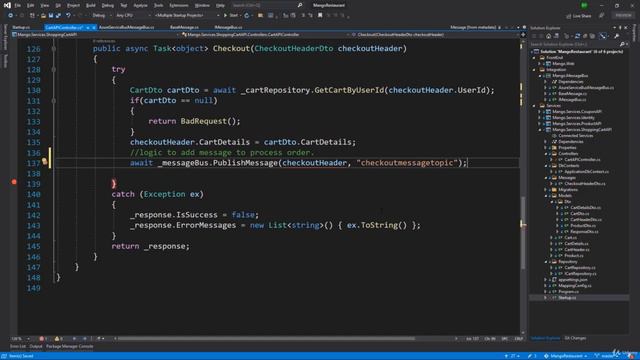Toggle the errors filter in editor bottom bar
The height and width of the screenshot is (360, 640).
click(42, 338)
